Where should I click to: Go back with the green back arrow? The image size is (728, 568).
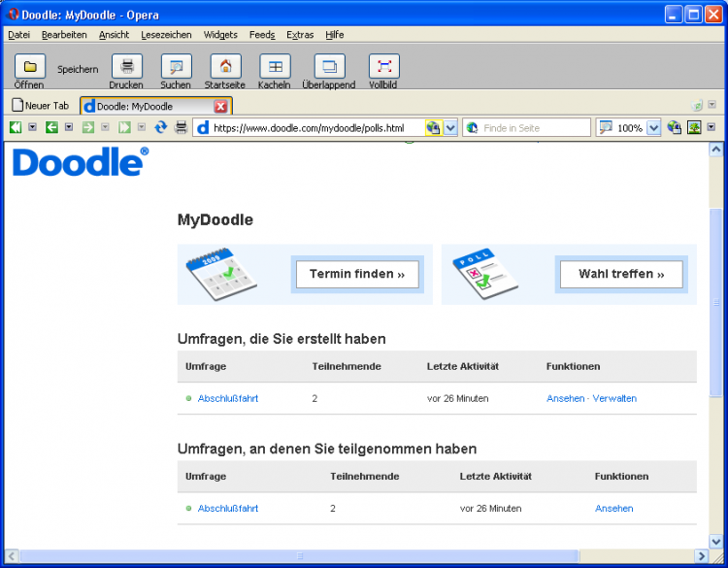[x=51, y=127]
